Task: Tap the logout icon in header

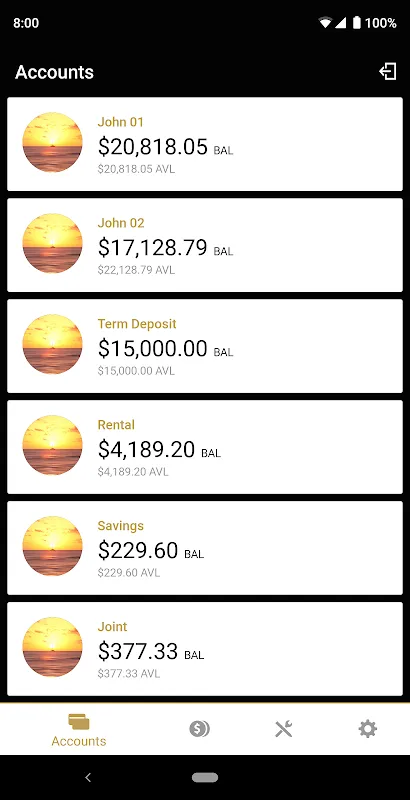Action: pos(388,71)
